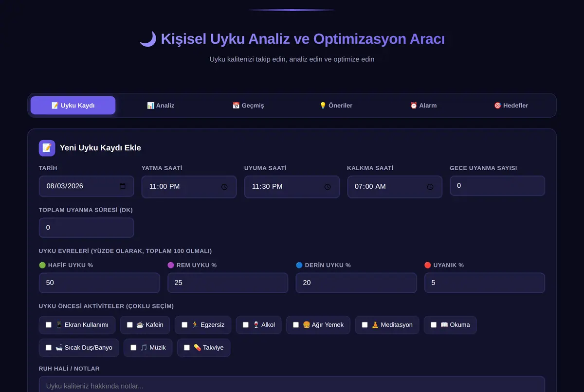The image size is (584, 392).
Task: Tick the Okuma checkbox
Action: 434,325
